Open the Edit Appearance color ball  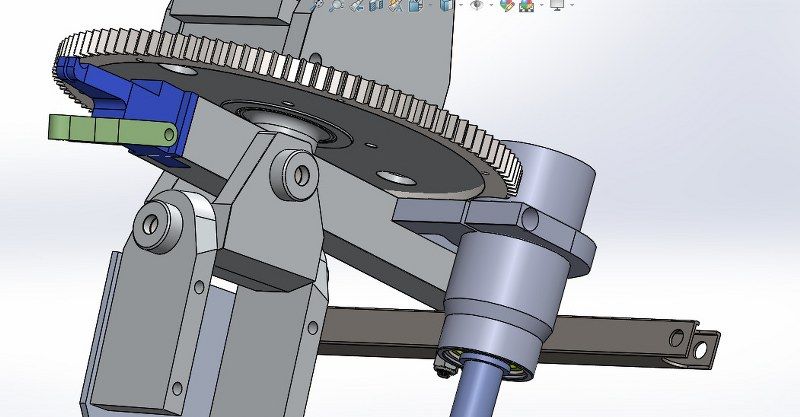[x=506, y=5]
